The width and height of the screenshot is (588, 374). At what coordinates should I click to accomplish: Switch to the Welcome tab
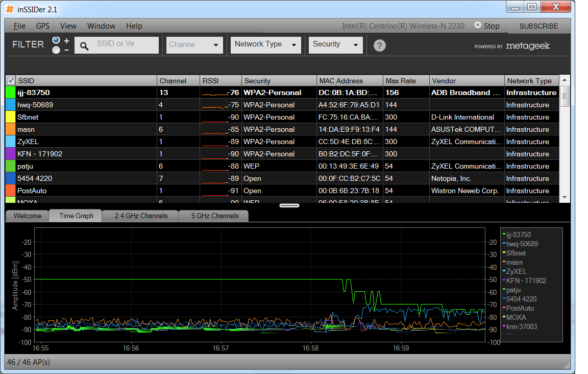[28, 216]
